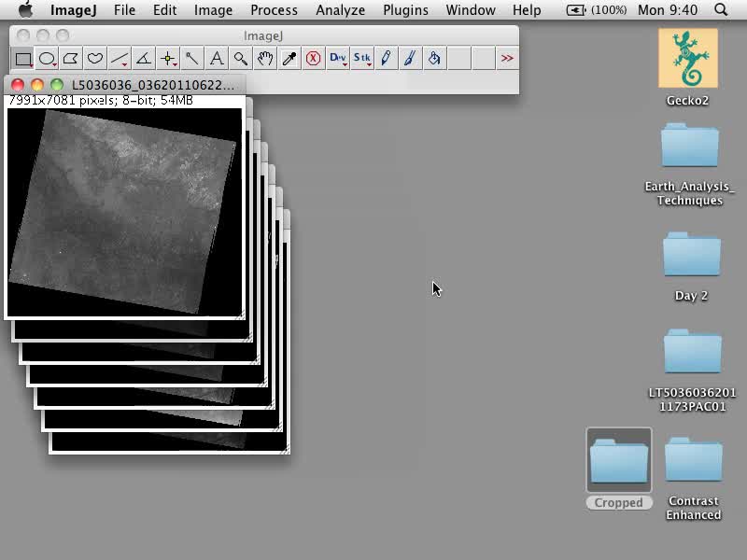The image size is (747, 560).
Task: Select the Pencil tool
Action: pyautogui.click(x=386, y=59)
